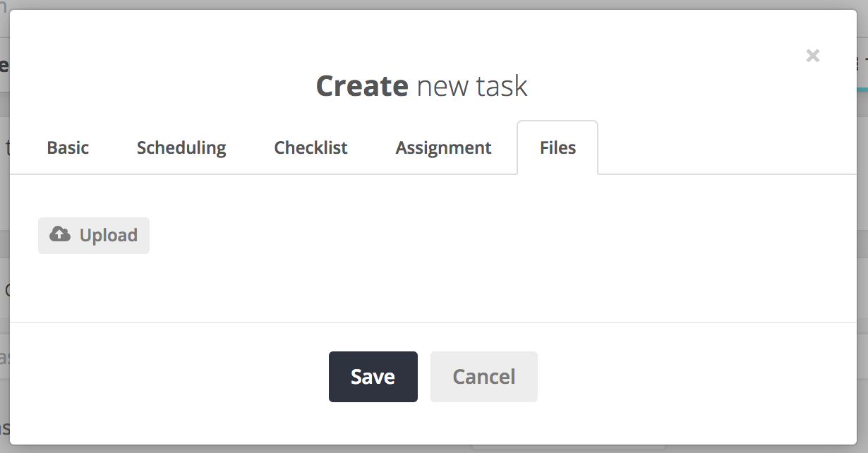
Task: Save the new task
Action: click(x=373, y=377)
